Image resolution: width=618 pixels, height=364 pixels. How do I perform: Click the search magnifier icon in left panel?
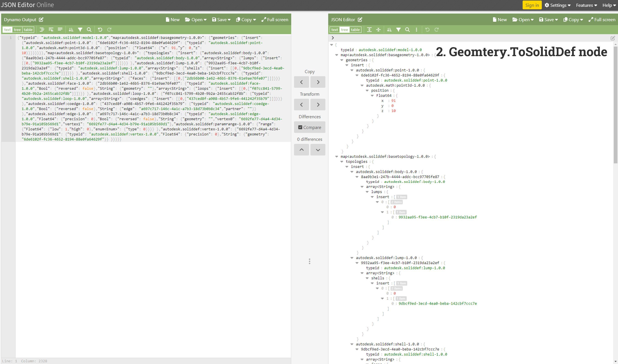click(89, 30)
